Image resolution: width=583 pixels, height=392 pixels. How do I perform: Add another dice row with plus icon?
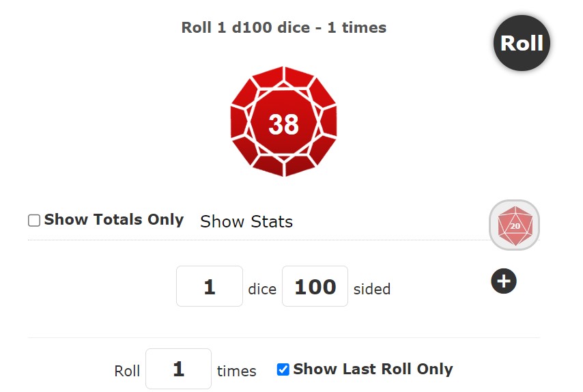[504, 281]
